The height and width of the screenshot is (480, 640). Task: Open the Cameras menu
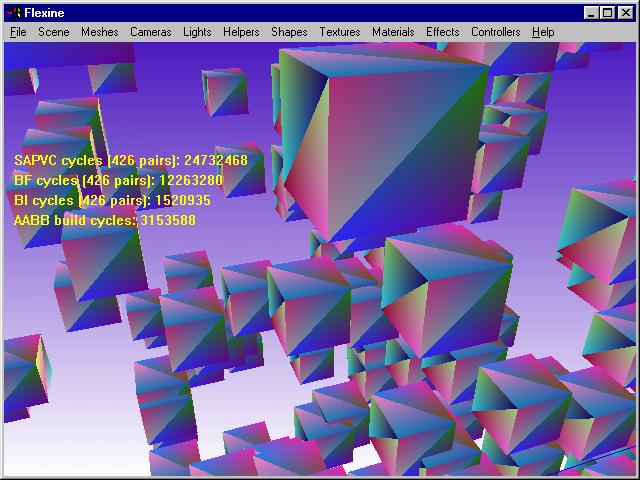pos(151,32)
